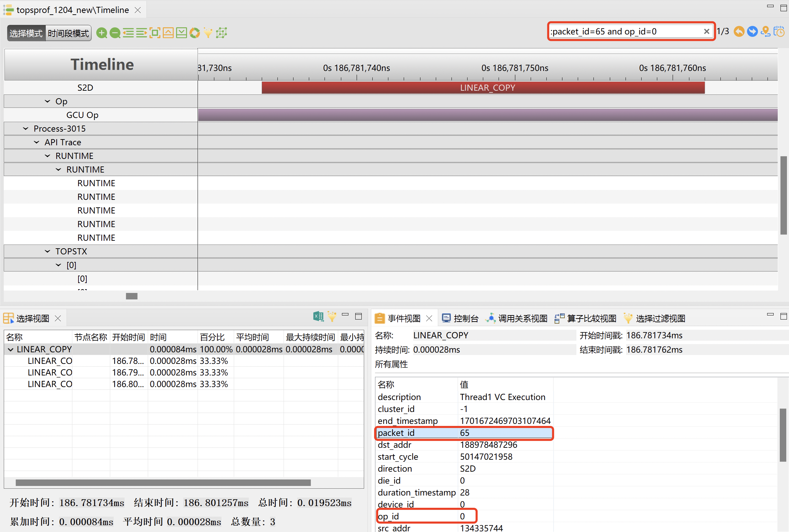Open the 调用关系视图 tab
This screenshot has width=789, height=532.
click(x=516, y=319)
